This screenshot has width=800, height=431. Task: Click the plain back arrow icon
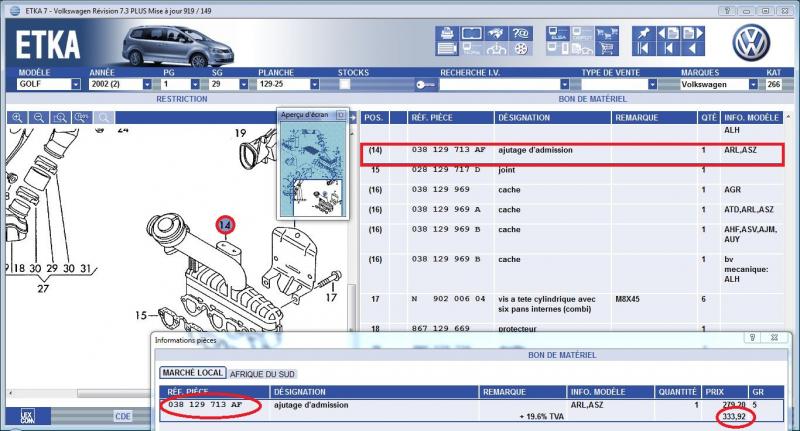pyautogui.click(x=693, y=49)
